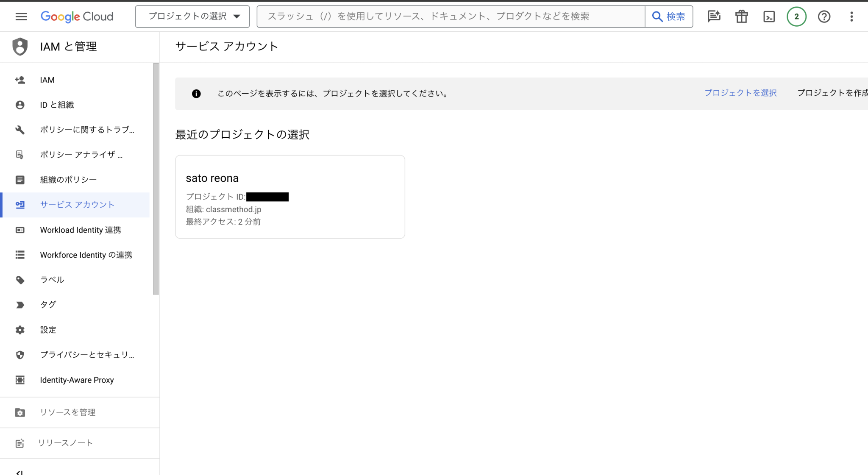This screenshot has width=868, height=475.
Task: Click the ラベル tag icon
Action: pyautogui.click(x=19, y=279)
